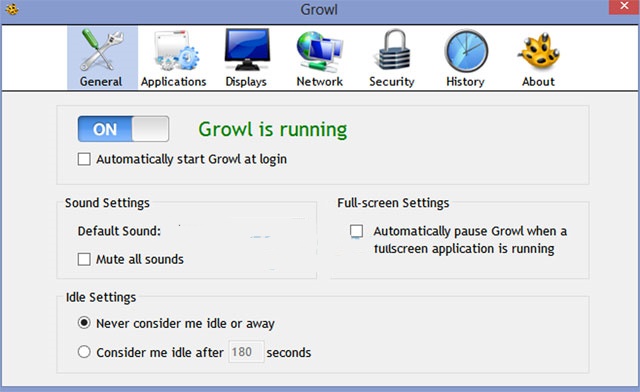Click the 'Growl is running' status text
Viewport: 640px width, 392px height.
pos(273,129)
